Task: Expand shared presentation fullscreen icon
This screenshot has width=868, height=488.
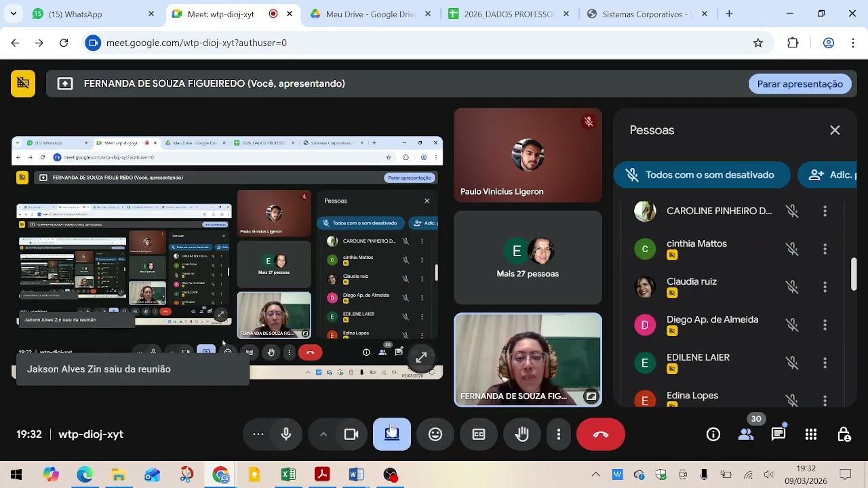Action: [421, 357]
